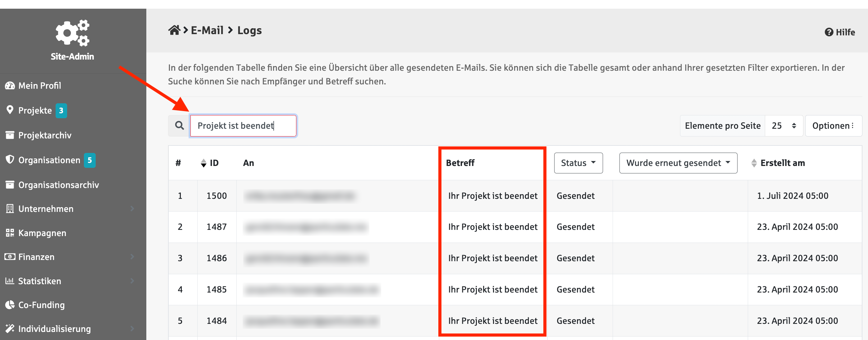Screen dimensions: 868x340
Task: Open Organisationen sidebar item
Action: coord(49,160)
